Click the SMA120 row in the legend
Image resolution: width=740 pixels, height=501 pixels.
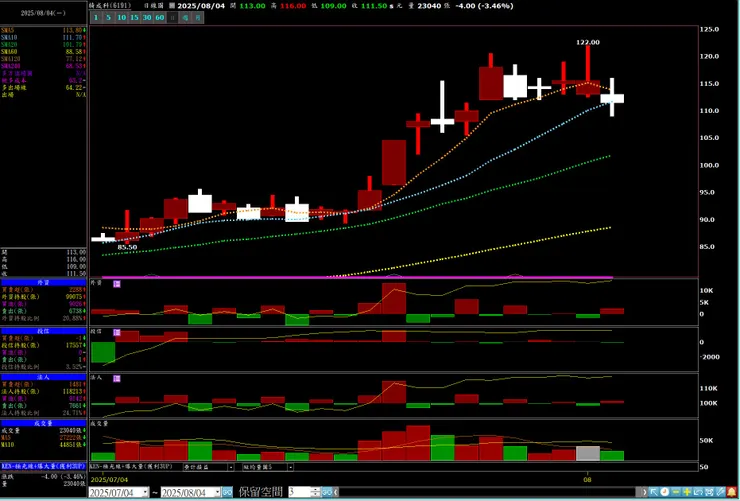43,58
